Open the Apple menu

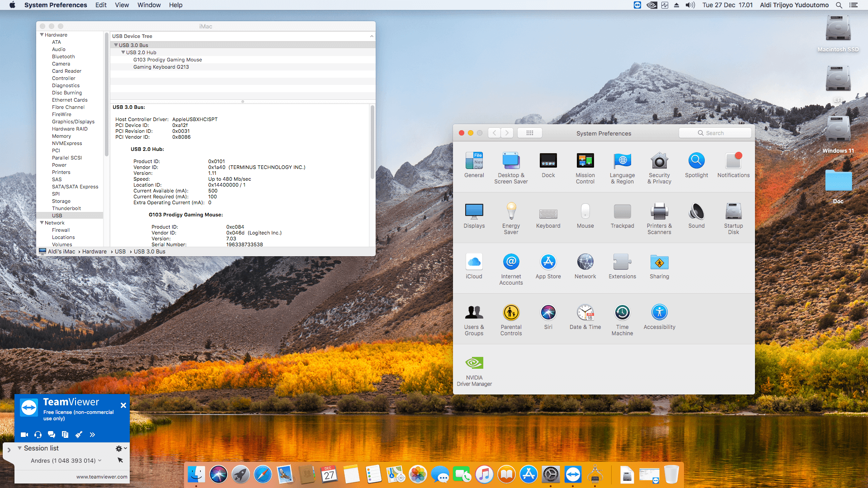pyautogui.click(x=12, y=5)
